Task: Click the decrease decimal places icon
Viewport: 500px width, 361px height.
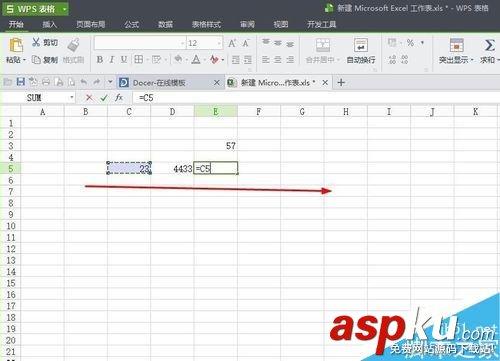Action: click(x=404, y=60)
